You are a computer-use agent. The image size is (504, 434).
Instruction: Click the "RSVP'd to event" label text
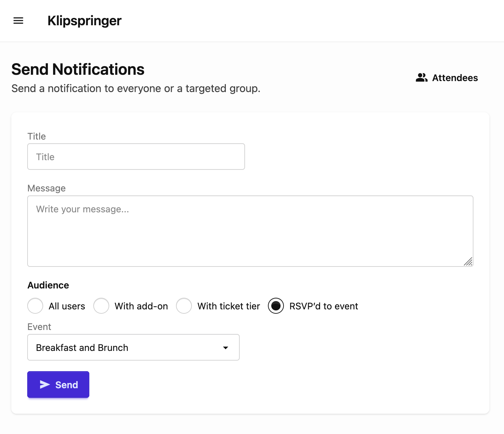click(324, 306)
